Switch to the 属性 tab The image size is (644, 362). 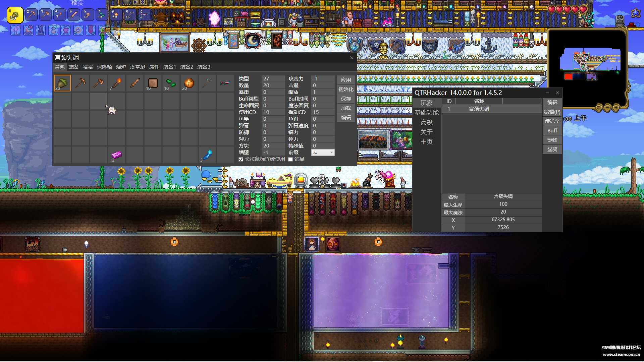[x=154, y=67]
